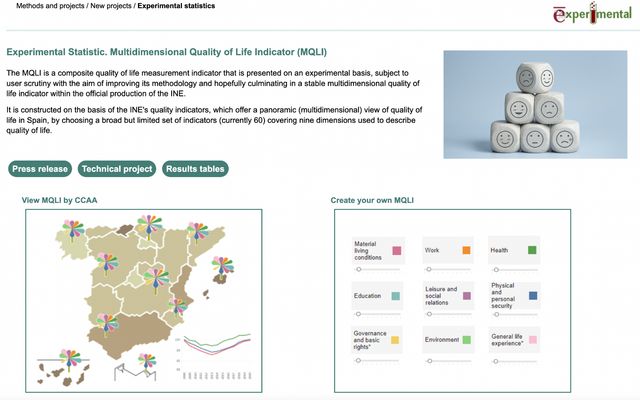640x400 pixels.
Task: Click the flower icon over Galicia
Action: click(73, 231)
